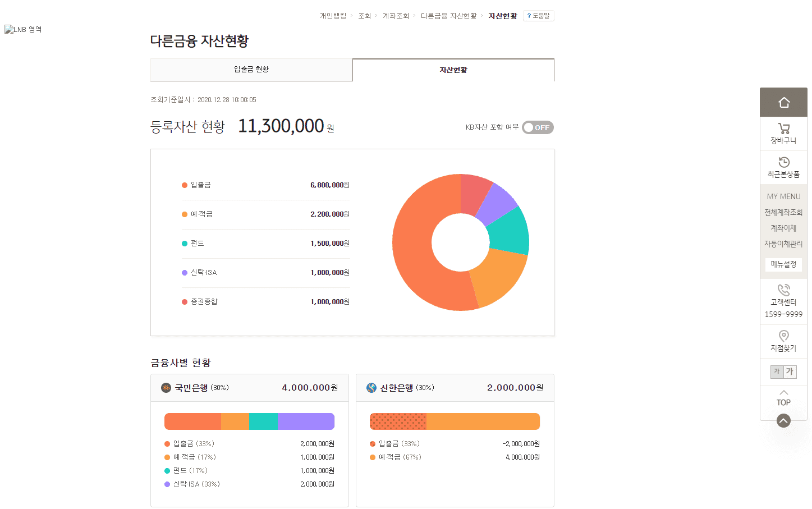Viewport: 812px width, 509px height.
Task: Click the 1599-9999 phone number
Action: point(783,314)
